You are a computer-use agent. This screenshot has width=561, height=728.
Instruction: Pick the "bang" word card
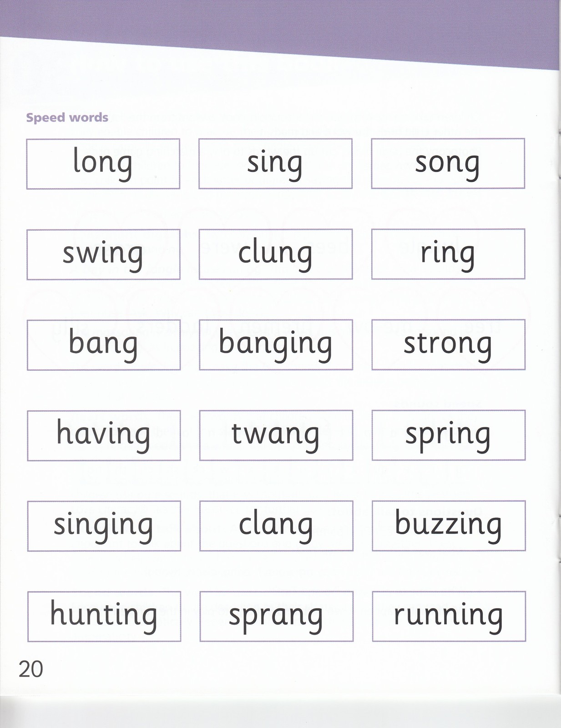[104, 345]
